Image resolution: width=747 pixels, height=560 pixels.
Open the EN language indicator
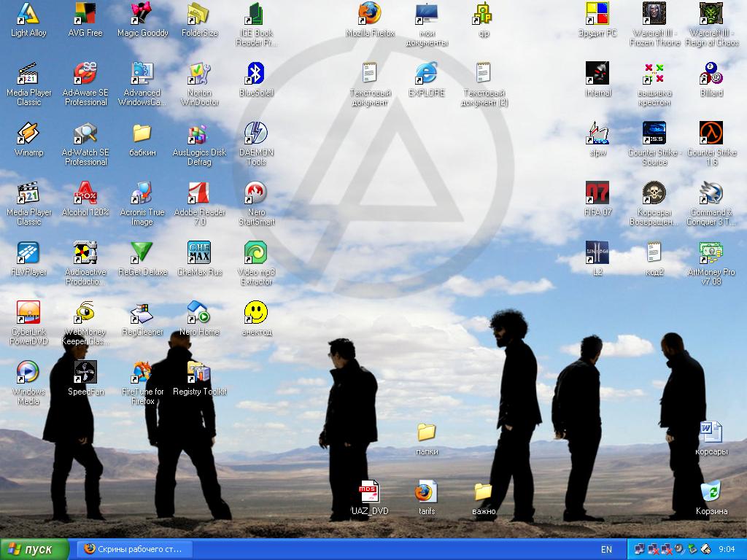pos(606,550)
